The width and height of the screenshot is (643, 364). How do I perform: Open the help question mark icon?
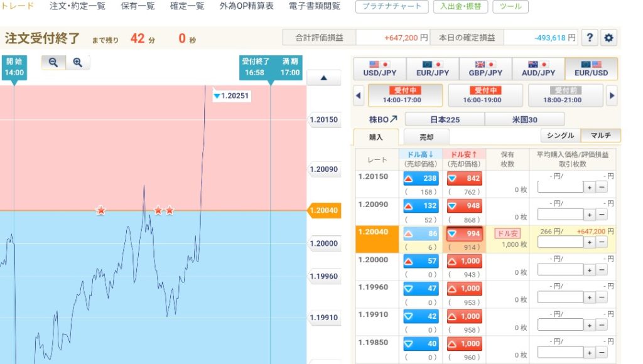[x=589, y=38]
